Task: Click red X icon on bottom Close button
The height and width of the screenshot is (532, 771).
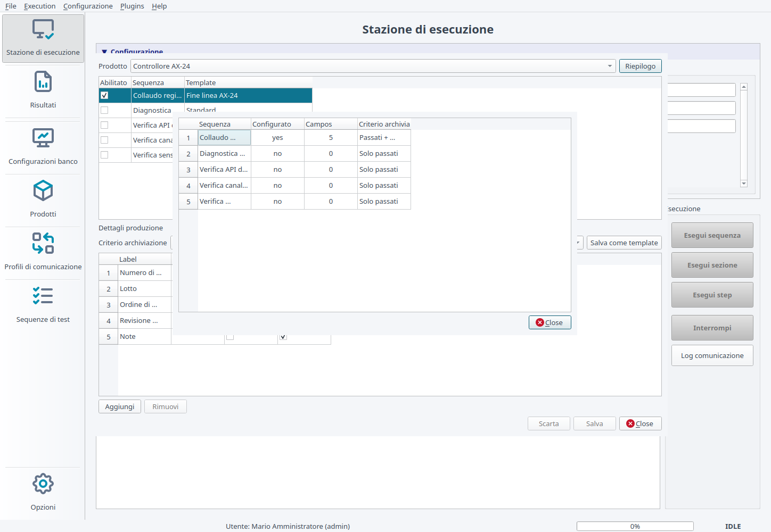Action: click(630, 423)
